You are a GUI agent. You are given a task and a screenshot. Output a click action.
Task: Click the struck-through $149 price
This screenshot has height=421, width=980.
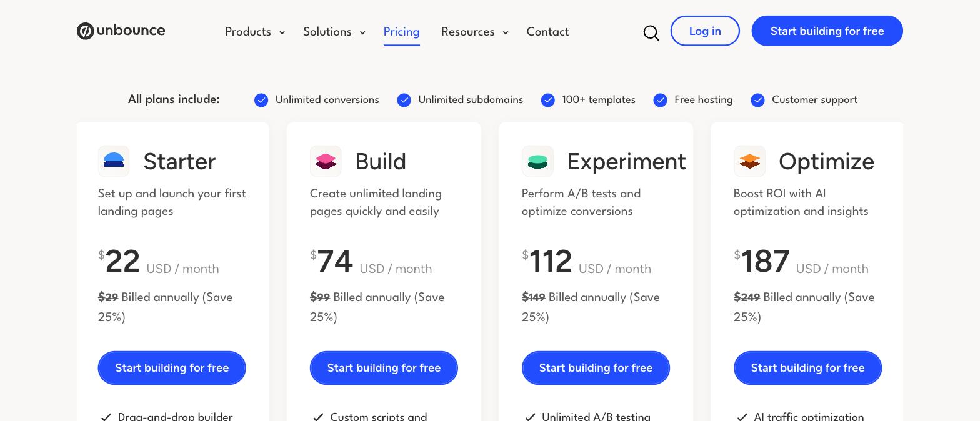534,297
